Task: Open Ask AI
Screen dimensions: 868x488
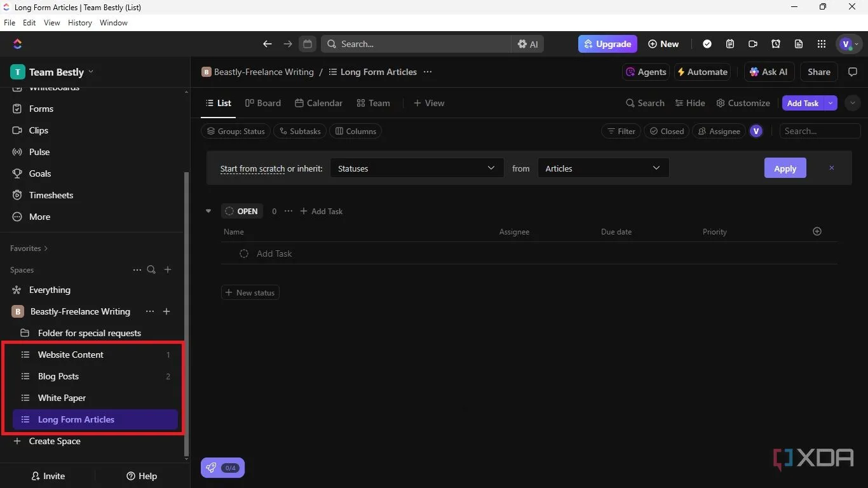Action: [x=769, y=72]
